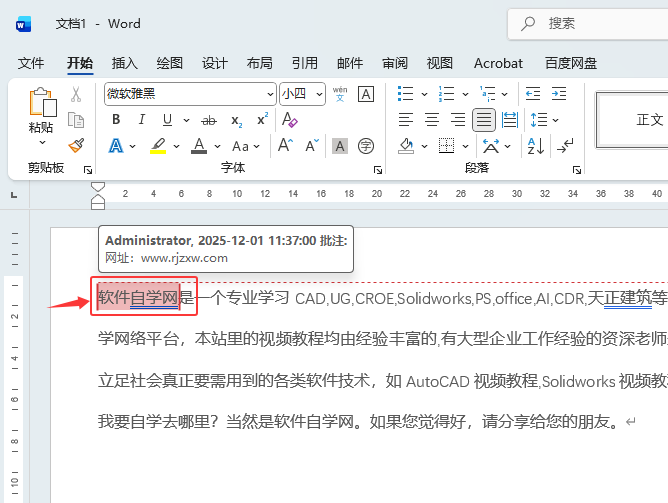Open the Font dialog launcher
Image resolution: width=668 pixels, height=503 pixels.
(377, 170)
